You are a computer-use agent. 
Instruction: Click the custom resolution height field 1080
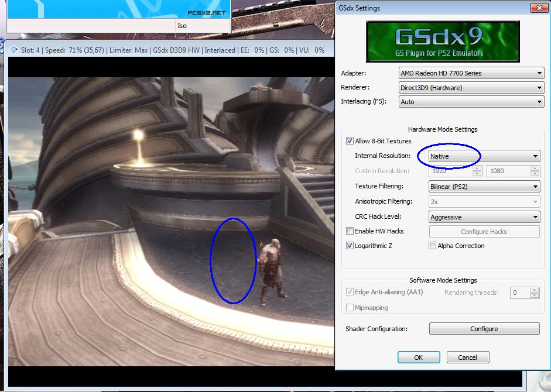(x=508, y=171)
